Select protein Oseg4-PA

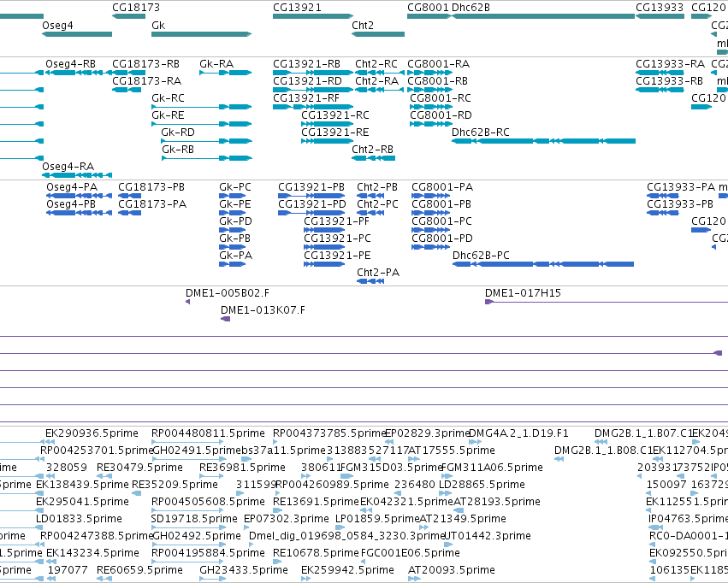(x=72, y=187)
